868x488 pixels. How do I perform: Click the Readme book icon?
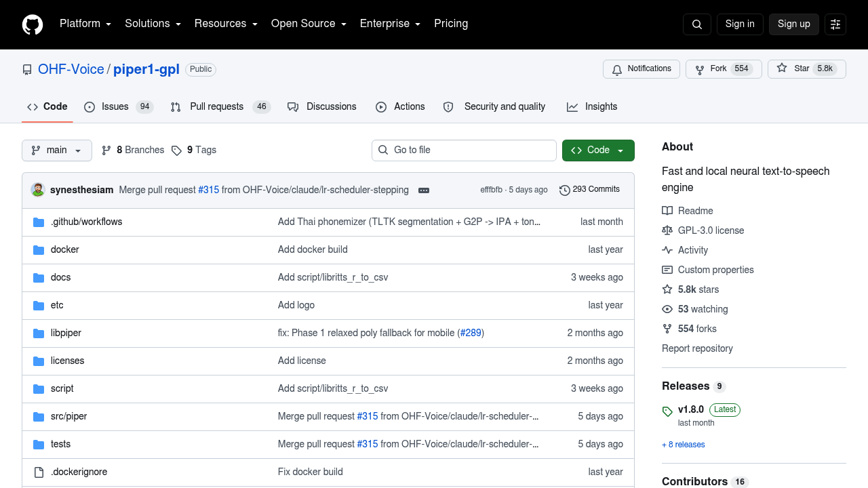point(667,211)
